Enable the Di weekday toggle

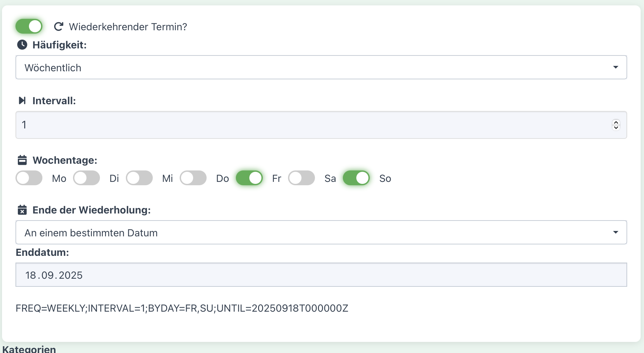point(86,178)
